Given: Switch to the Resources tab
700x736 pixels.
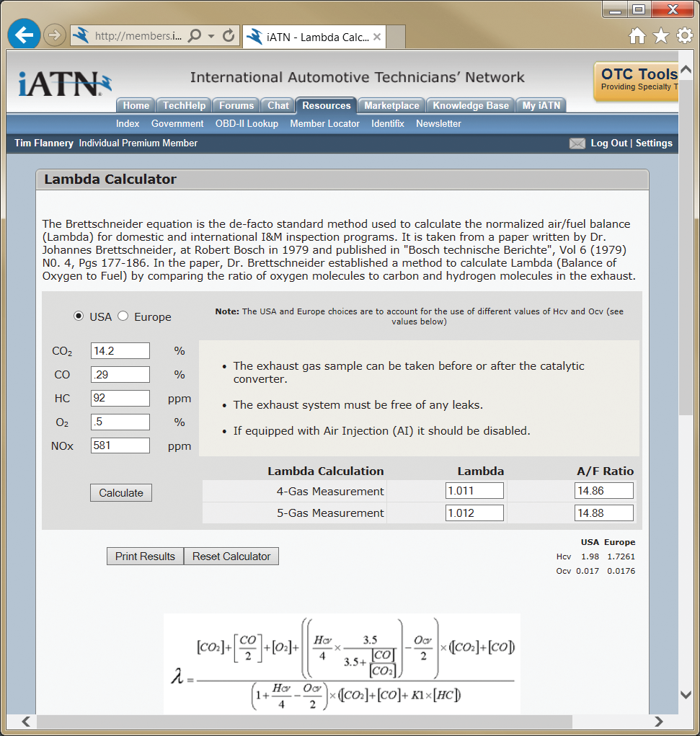Looking at the screenshot, I should coord(326,105).
